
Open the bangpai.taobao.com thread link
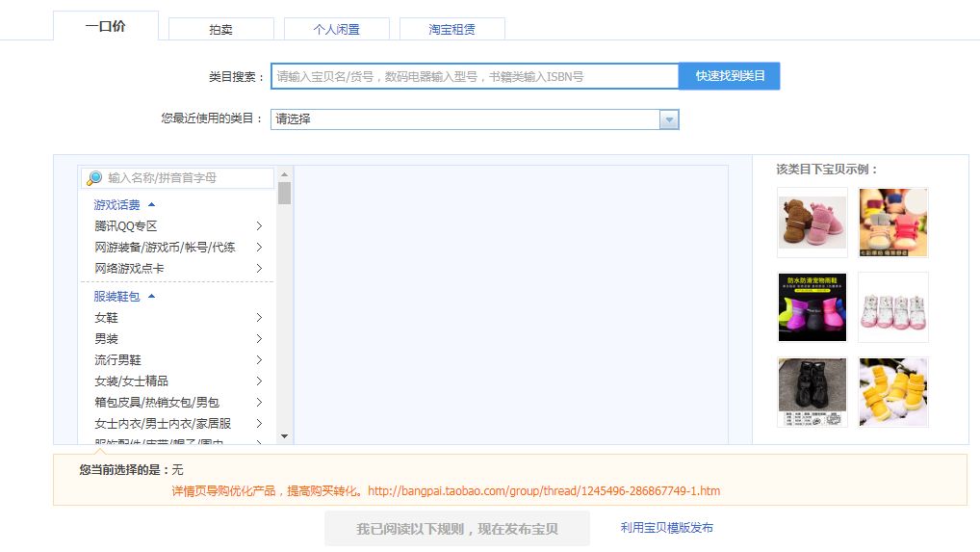544,491
